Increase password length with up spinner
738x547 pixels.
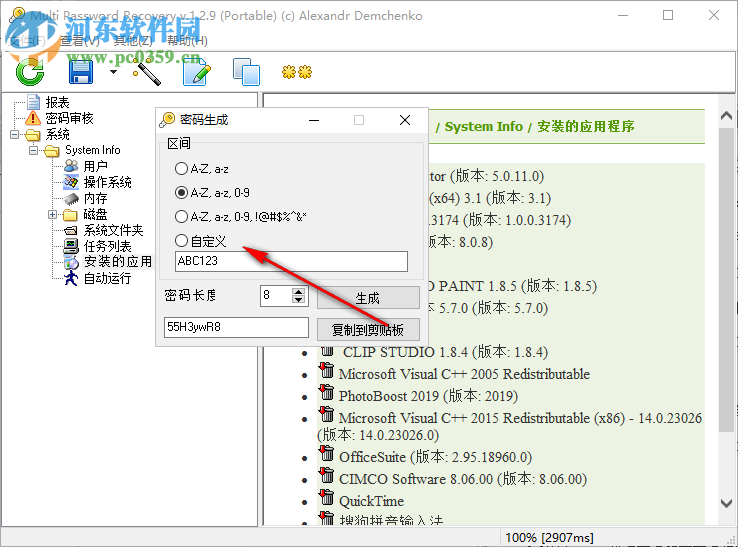pyautogui.click(x=298, y=292)
